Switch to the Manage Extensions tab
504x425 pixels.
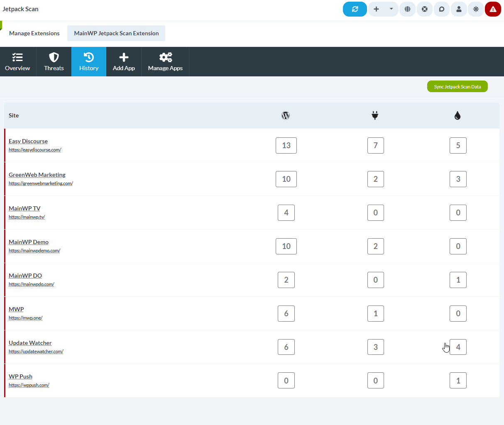pos(34,33)
